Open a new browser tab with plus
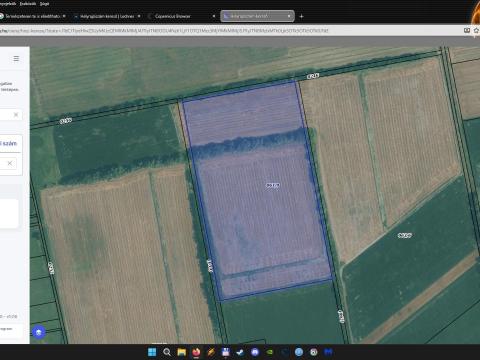 click(x=301, y=16)
